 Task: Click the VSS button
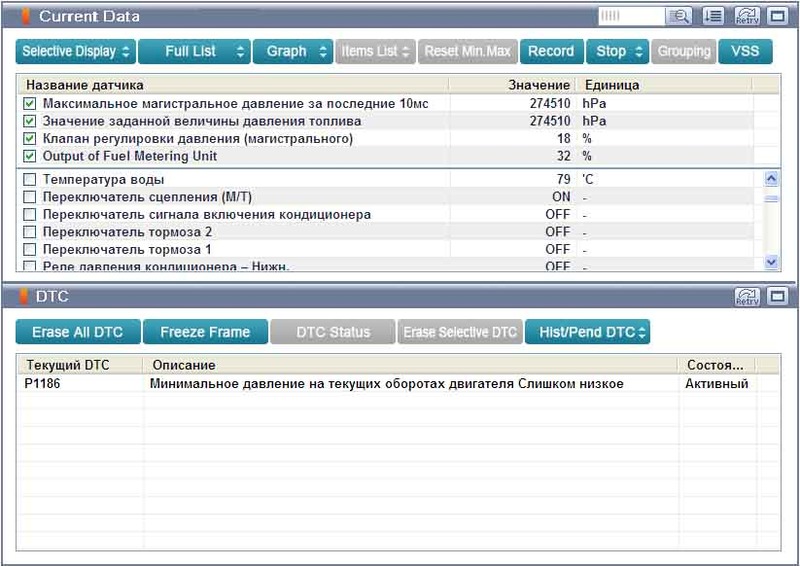pyautogui.click(x=745, y=52)
